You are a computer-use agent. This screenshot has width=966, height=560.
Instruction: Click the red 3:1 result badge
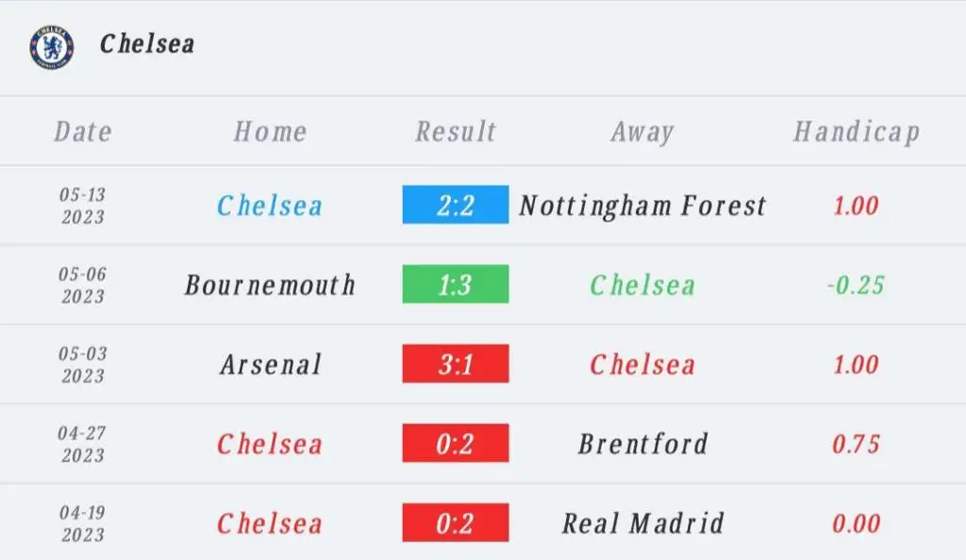coord(456,364)
